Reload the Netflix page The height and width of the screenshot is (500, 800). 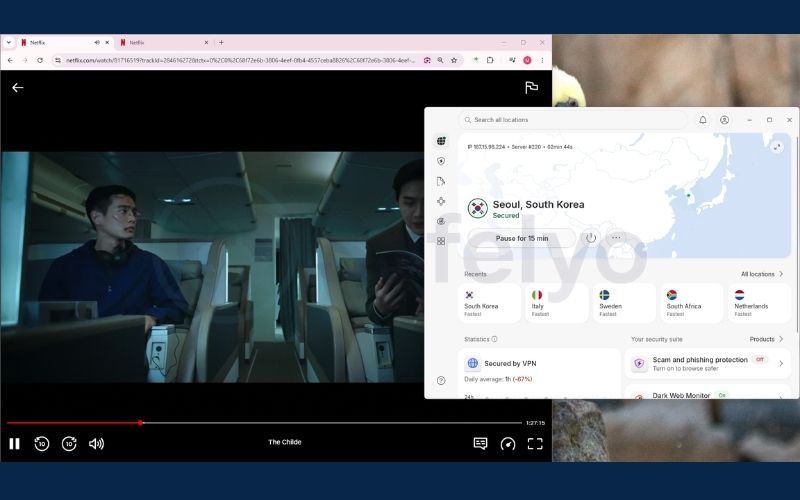40,60
